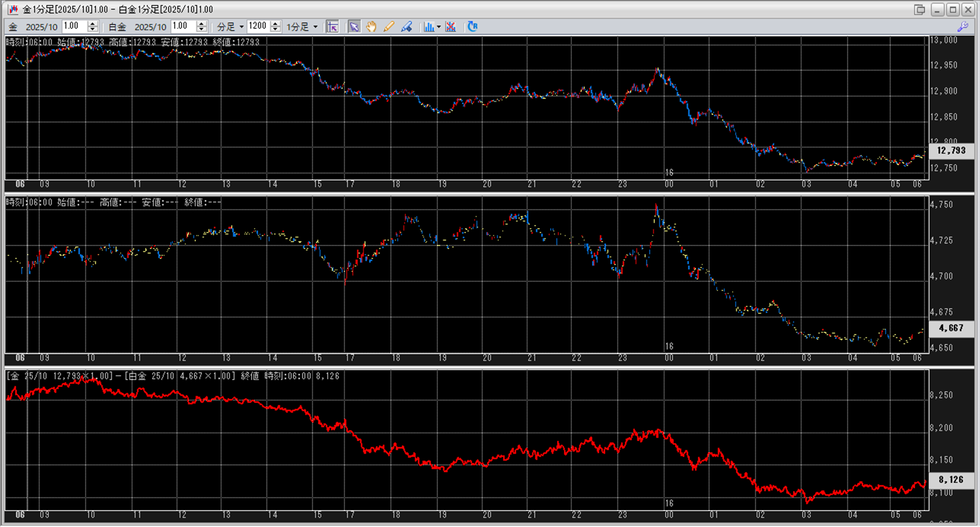Image resolution: width=980 pixels, height=527 pixels.
Task: Click the 1200 bar count input field
Action: 258,26
